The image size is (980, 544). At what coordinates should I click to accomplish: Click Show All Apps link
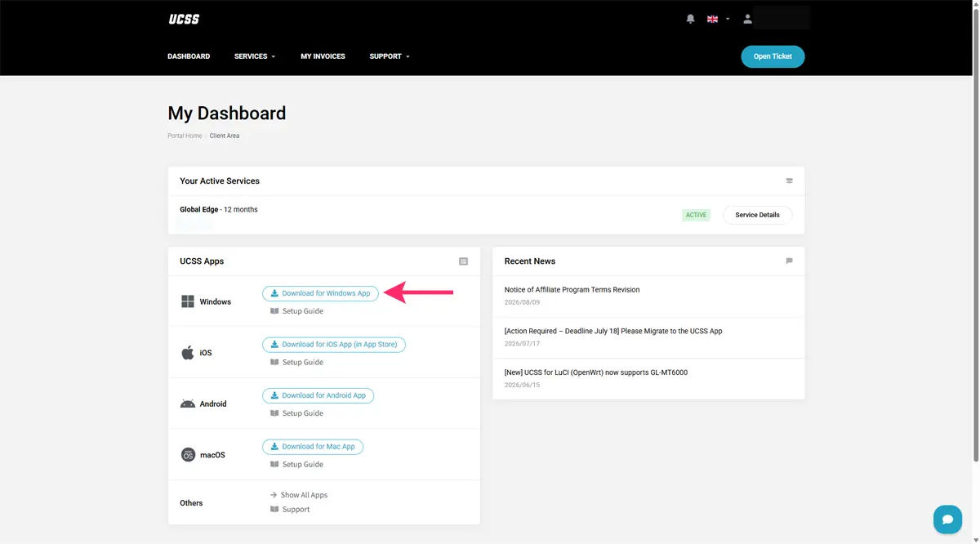[x=304, y=495]
